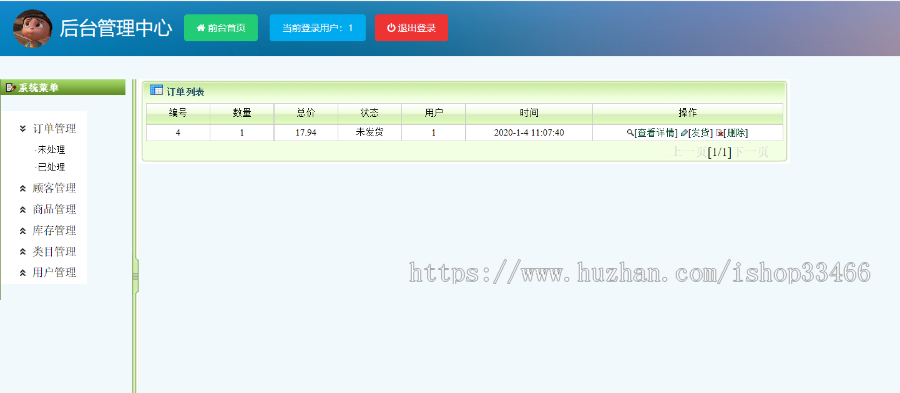Select the 未处理 unprocessed orders item

51,150
